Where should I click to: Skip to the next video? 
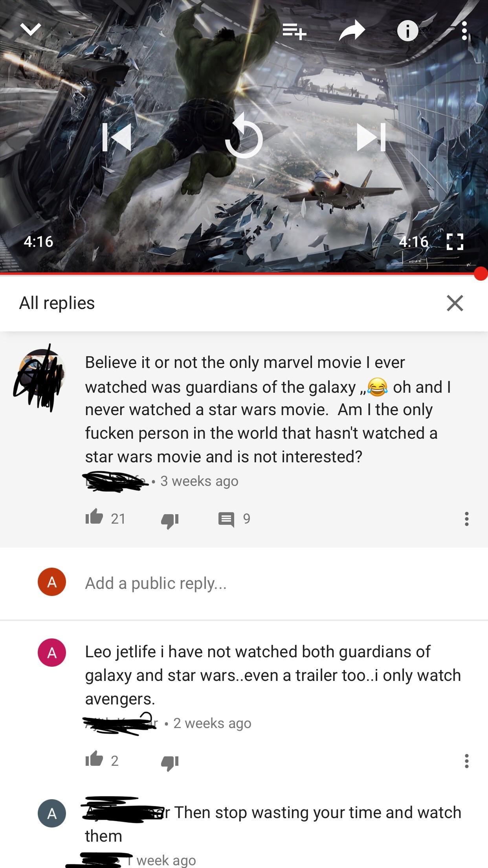(371, 137)
